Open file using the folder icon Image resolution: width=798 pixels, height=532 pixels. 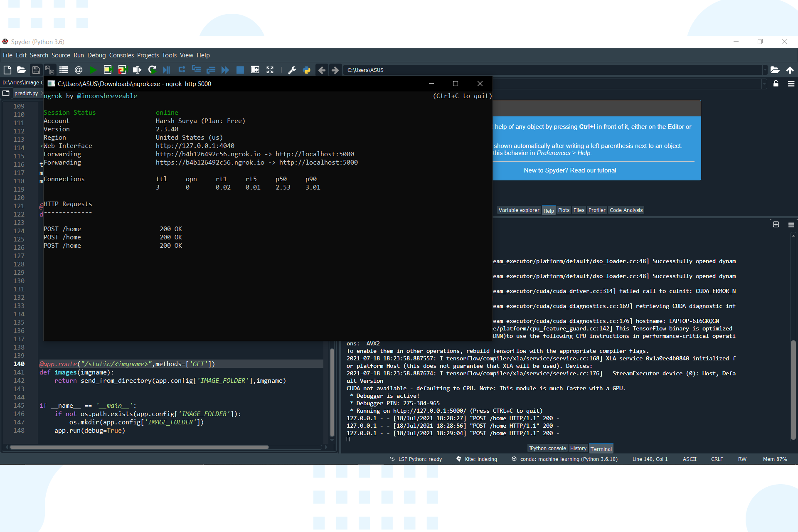pyautogui.click(x=21, y=70)
